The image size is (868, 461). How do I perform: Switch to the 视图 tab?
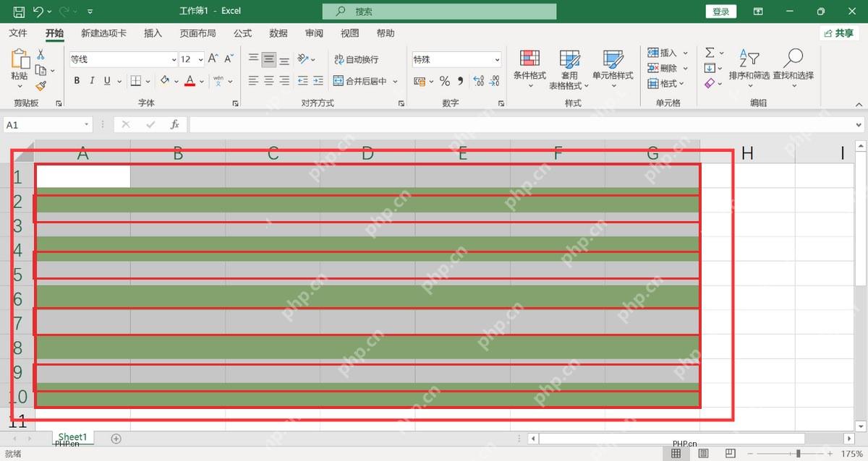(x=350, y=33)
